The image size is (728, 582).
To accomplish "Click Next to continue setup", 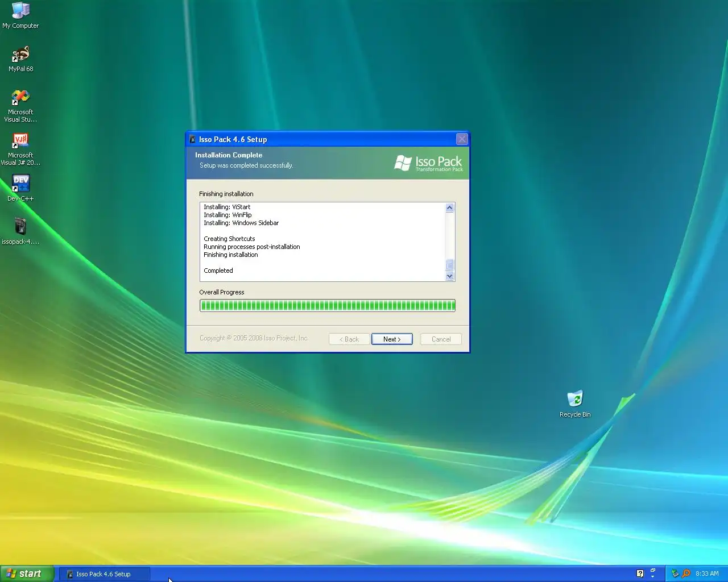I will 392,339.
